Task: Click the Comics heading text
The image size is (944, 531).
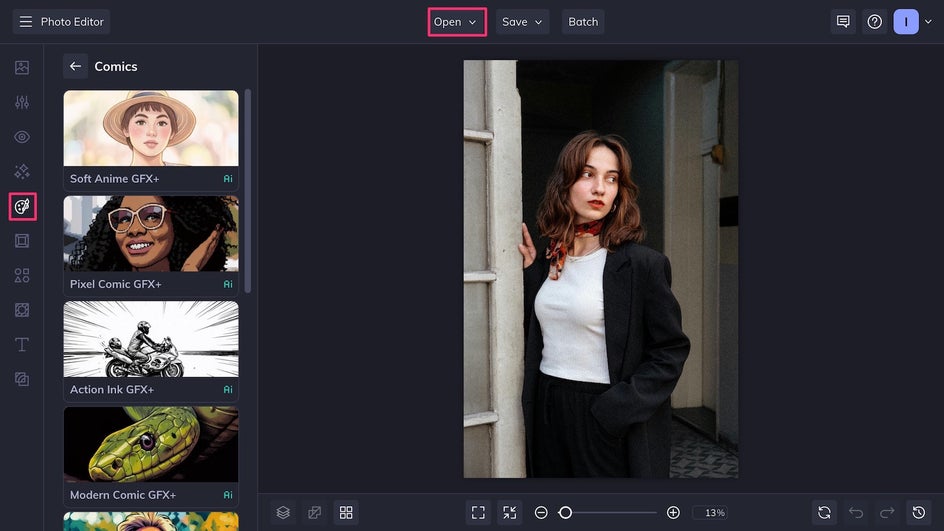Action: click(x=116, y=66)
